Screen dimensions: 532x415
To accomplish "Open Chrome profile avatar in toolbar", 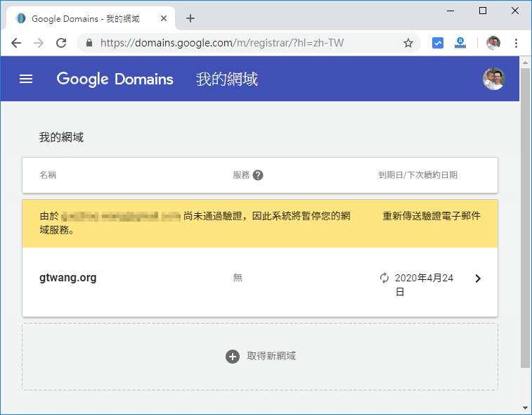I will pos(493,43).
